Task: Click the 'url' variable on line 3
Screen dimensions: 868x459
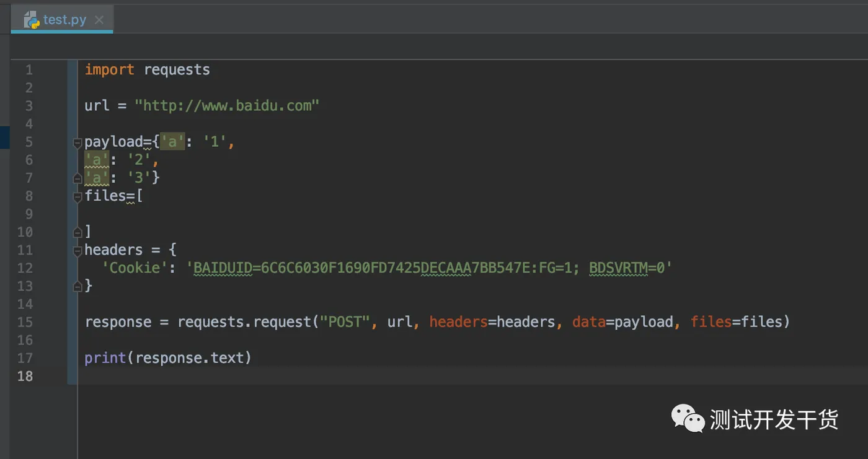Action: (x=97, y=105)
